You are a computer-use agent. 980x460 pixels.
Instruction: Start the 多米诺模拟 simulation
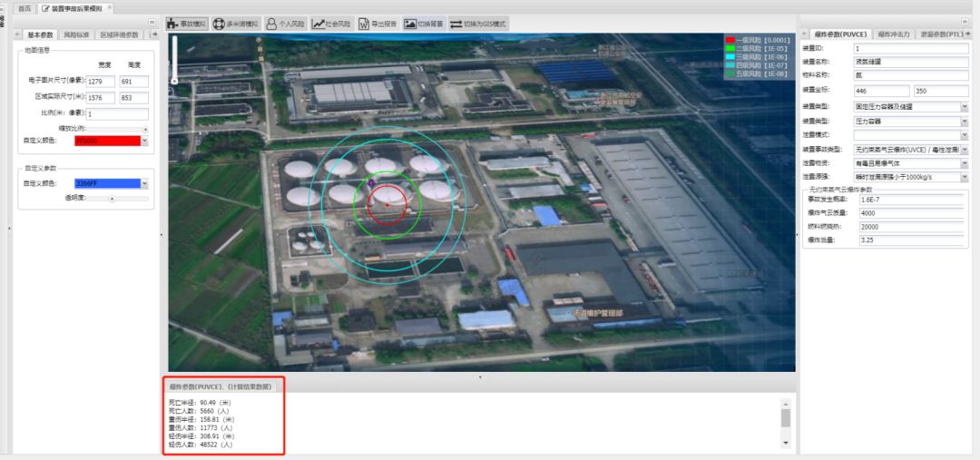pos(235,24)
